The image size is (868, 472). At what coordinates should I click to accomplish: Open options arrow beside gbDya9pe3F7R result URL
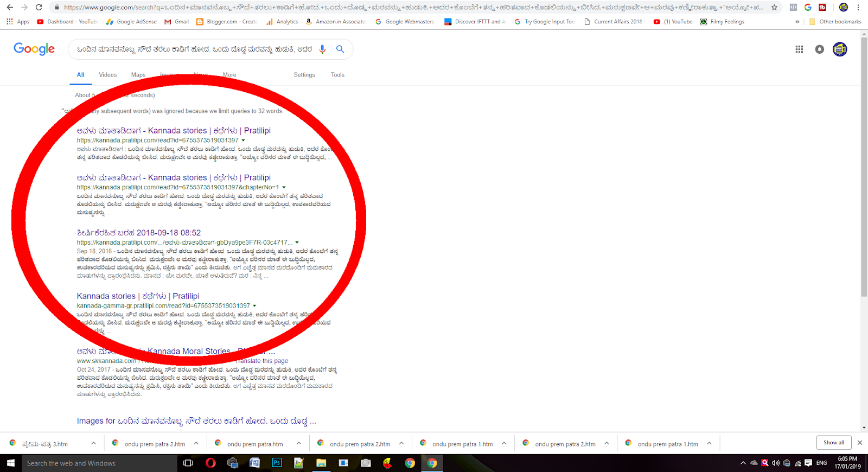(297, 243)
